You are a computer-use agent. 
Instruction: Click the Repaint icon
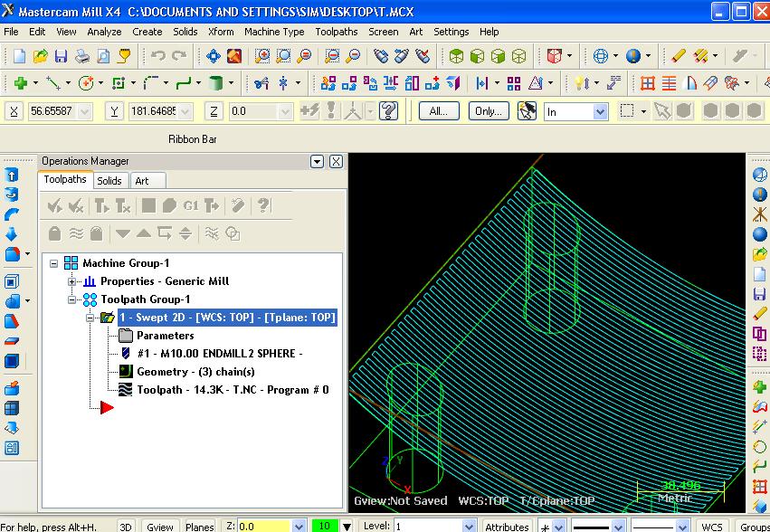[234, 56]
